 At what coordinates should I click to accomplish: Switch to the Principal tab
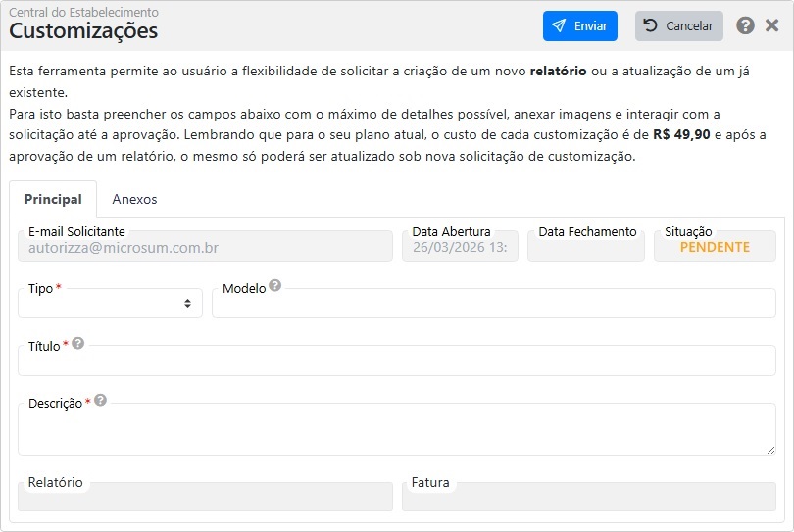[x=53, y=199]
